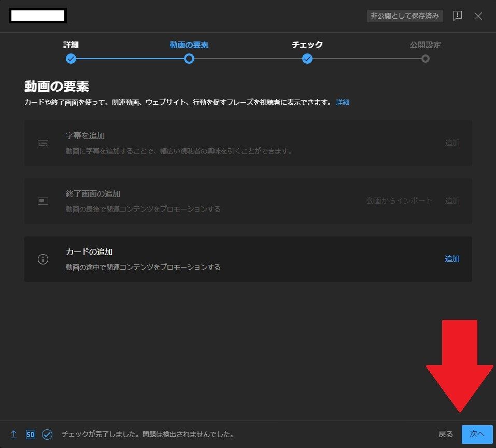The image size is (496, 448).
Task: Click the カードの追加 title text
Action: (x=89, y=252)
